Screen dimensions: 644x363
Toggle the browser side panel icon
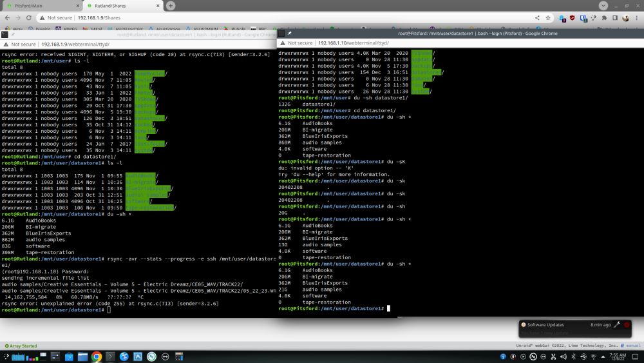coord(615,17)
